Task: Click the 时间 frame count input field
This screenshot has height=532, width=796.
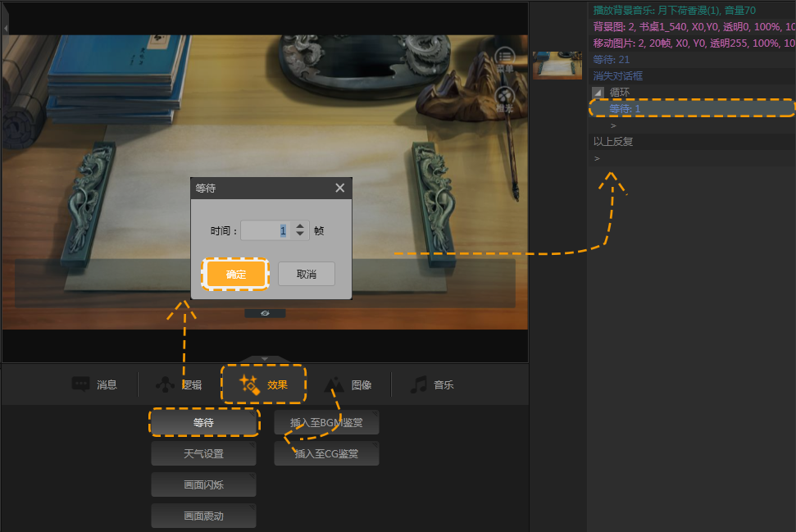Action: (x=266, y=231)
